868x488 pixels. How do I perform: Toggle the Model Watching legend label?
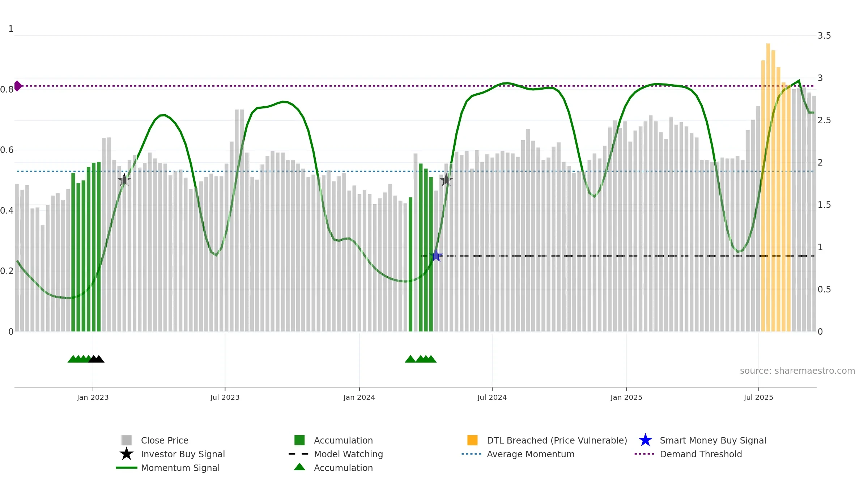(x=348, y=454)
